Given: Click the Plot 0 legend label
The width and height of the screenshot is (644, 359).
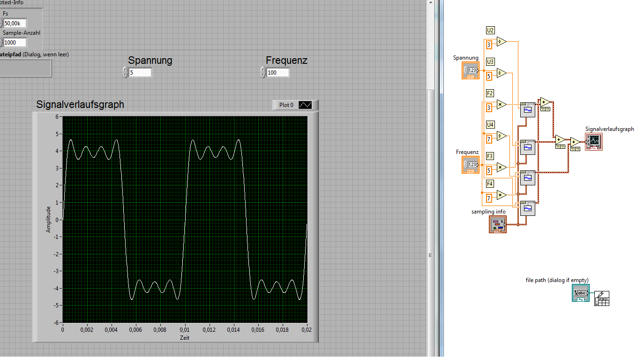Looking at the screenshot, I should 286,105.
